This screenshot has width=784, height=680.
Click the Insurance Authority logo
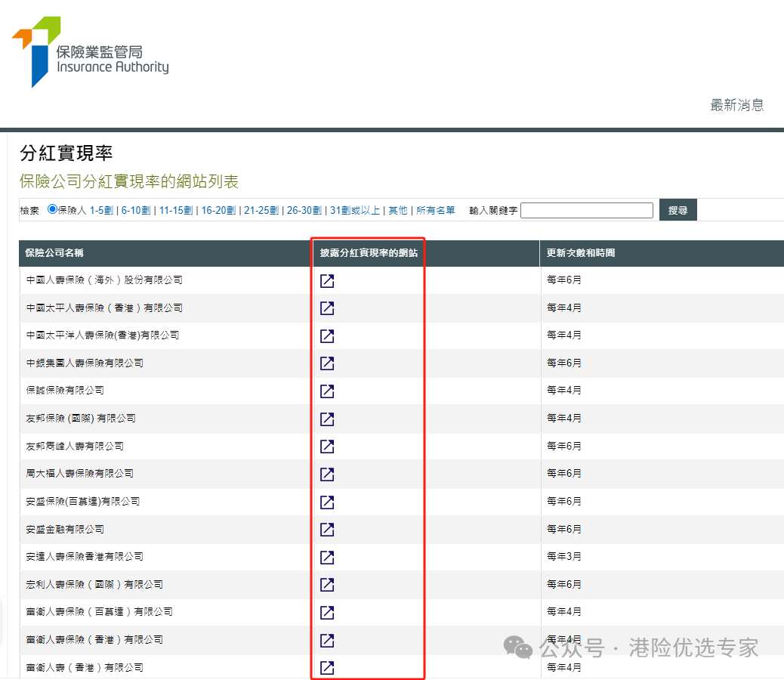click(90, 52)
